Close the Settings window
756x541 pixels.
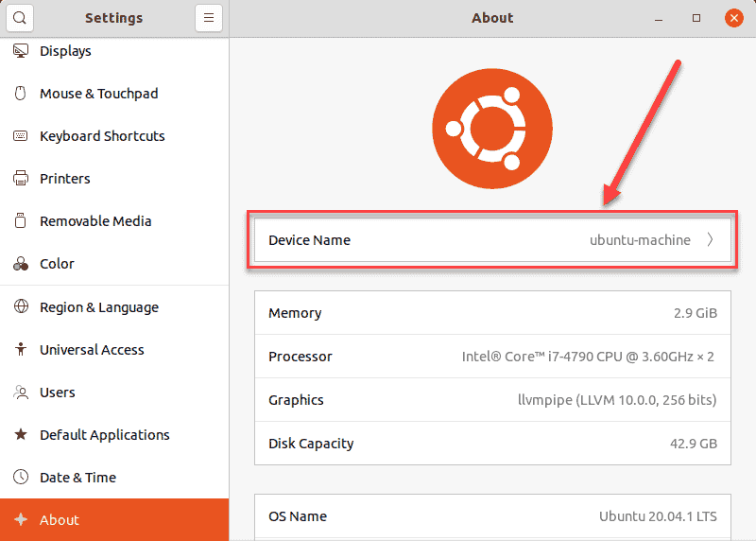pos(734,18)
